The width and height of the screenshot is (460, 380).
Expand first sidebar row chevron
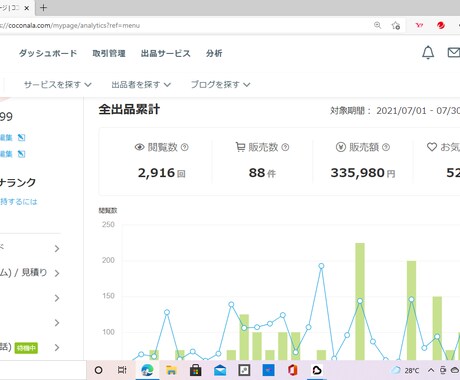point(57,249)
